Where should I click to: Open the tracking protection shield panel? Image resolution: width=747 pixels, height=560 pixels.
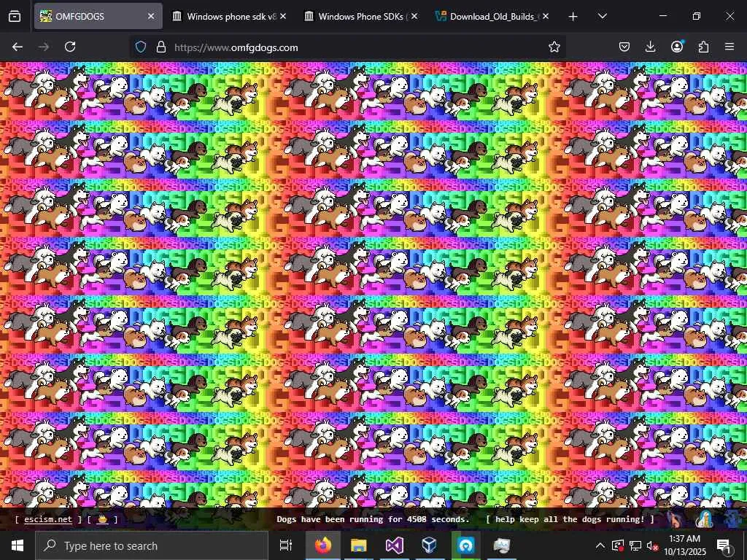tap(141, 47)
